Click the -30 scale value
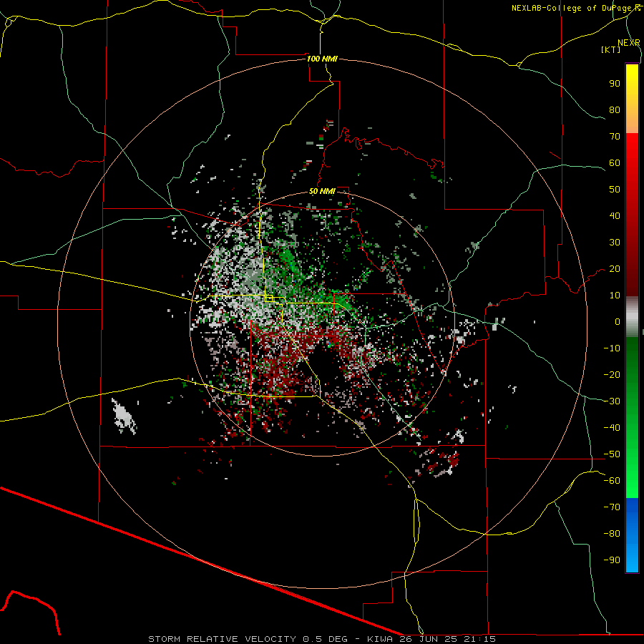 (612, 401)
